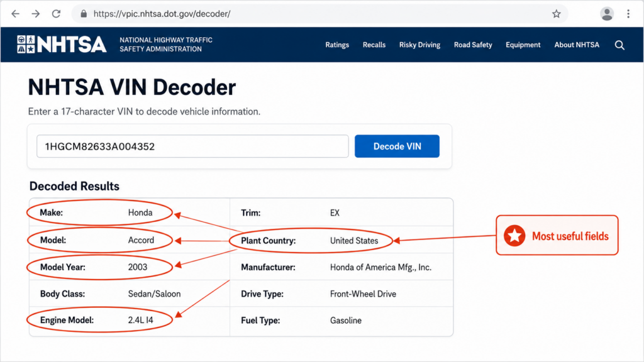Click the Make: field label

52,212
